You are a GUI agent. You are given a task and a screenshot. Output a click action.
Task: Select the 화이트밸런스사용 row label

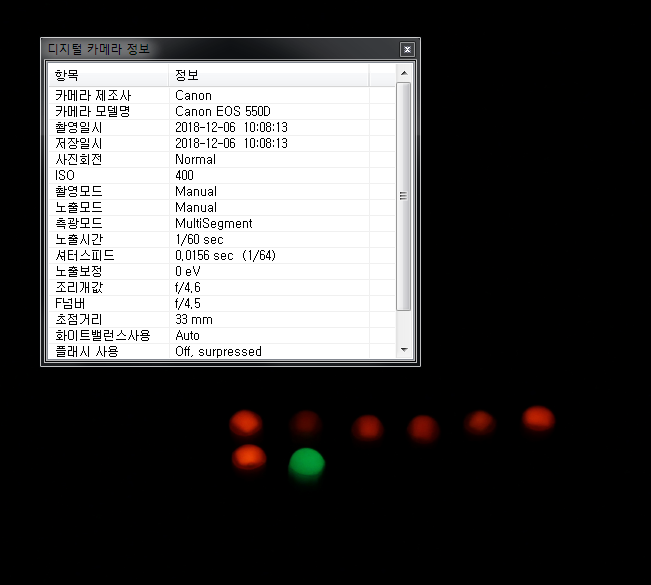[103, 335]
